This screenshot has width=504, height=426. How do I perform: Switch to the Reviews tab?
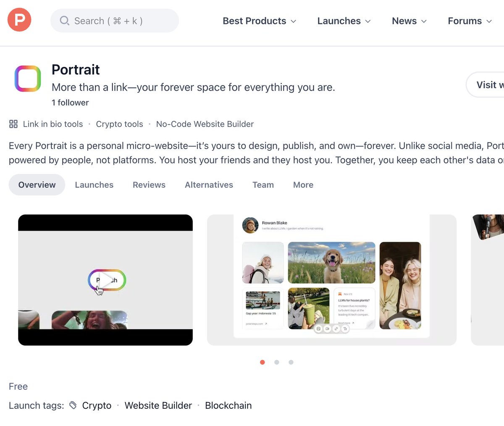(x=149, y=185)
